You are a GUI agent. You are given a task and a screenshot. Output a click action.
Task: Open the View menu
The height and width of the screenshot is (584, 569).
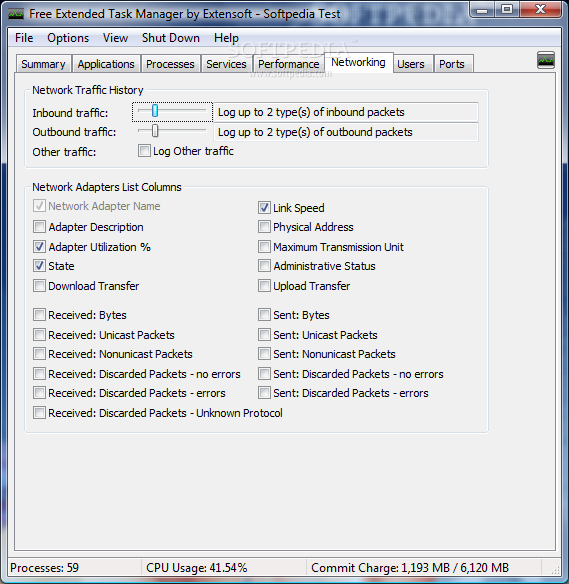[115, 38]
